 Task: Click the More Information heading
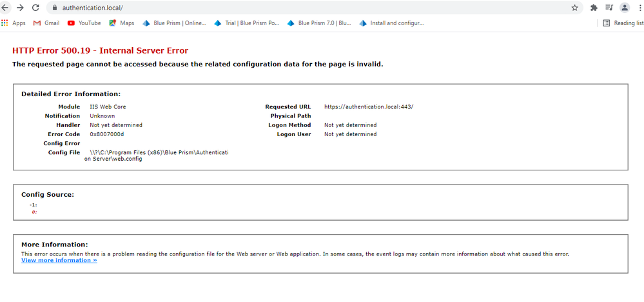[x=55, y=245]
